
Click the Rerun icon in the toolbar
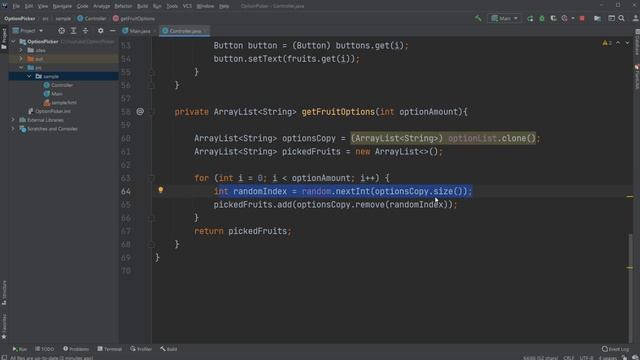coord(530,18)
